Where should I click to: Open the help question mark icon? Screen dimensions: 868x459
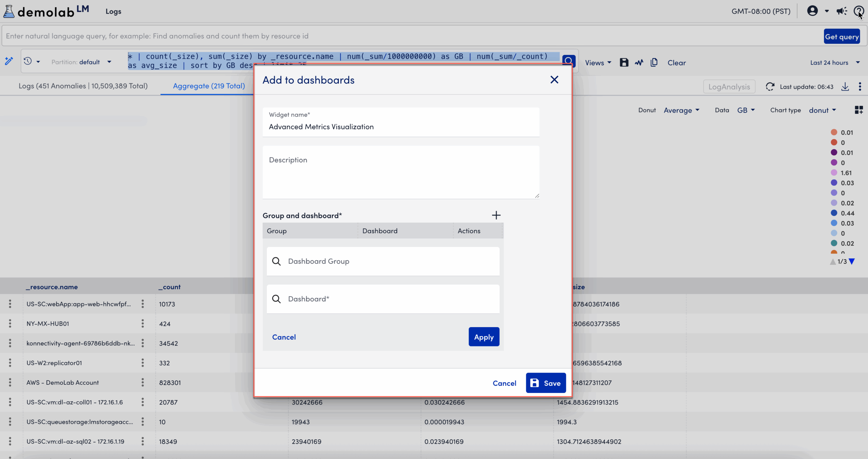(860, 11)
